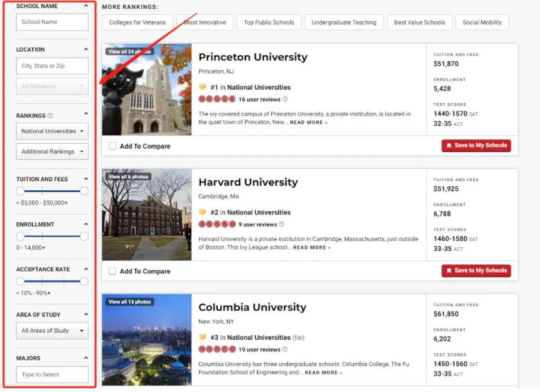Focus the City, State or Zip field
Screen dimensions: 540x392
pyautogui.click(x=52, y=66)
